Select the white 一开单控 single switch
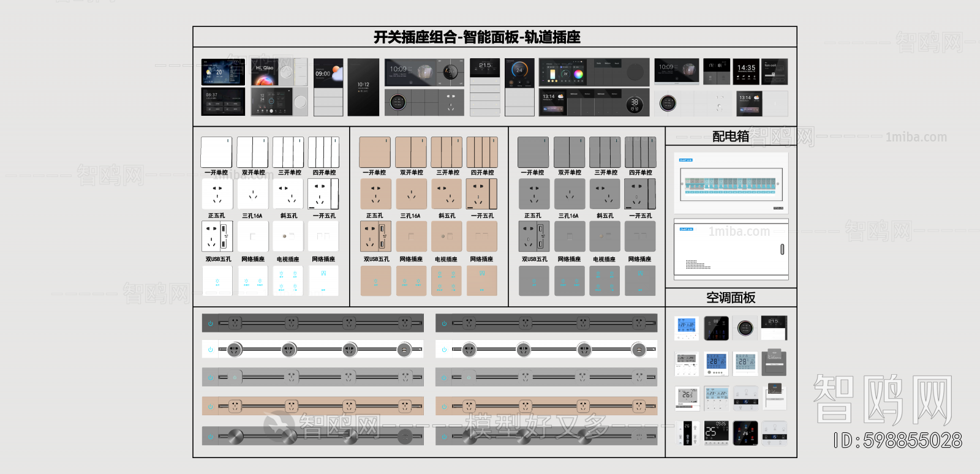Image resolution: width=980 pixels, height=474 pixels. [x=216, y=152]
